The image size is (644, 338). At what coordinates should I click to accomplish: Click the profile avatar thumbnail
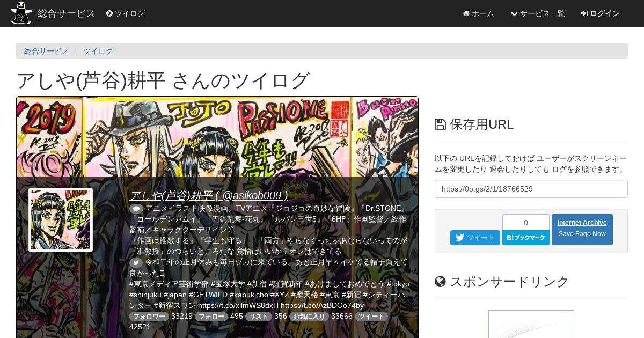(x=61, y=220)
